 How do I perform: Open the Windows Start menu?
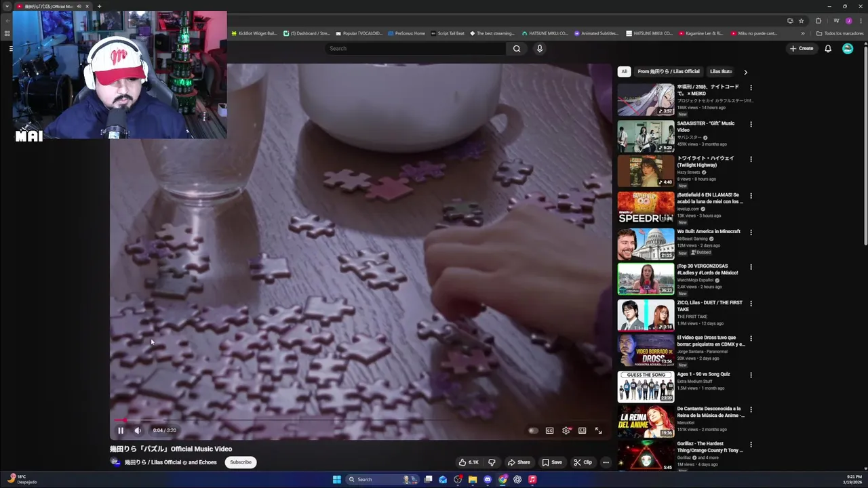point(337,479)
